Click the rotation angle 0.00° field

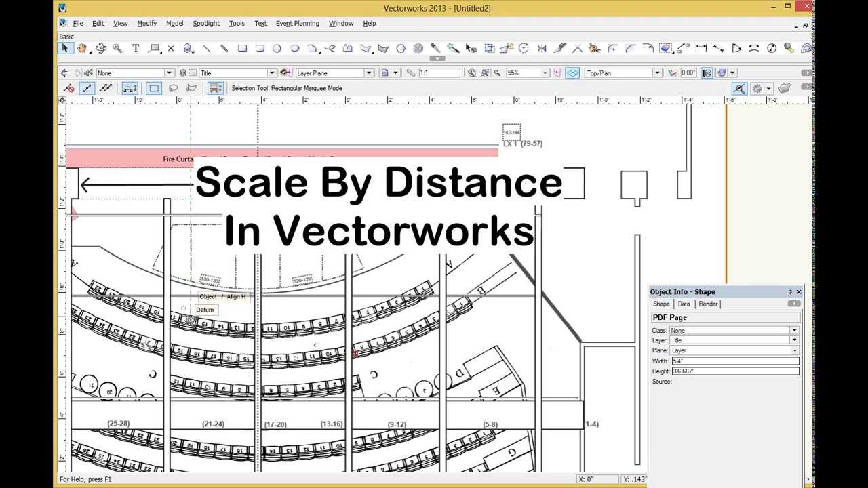(688, 73)
